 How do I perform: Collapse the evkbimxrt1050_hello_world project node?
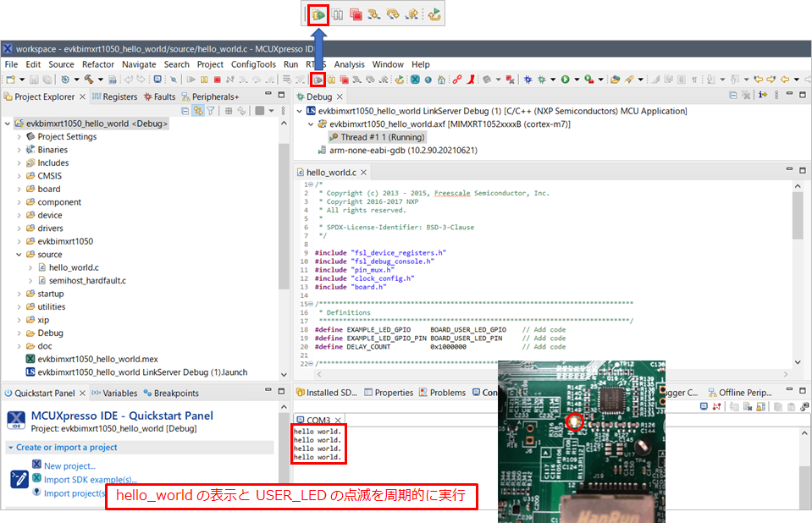pos(8,124)
